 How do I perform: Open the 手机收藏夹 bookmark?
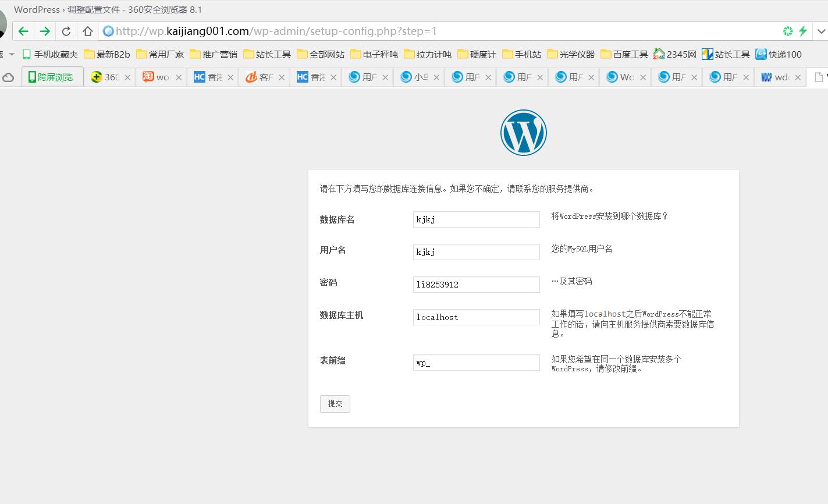50,54
